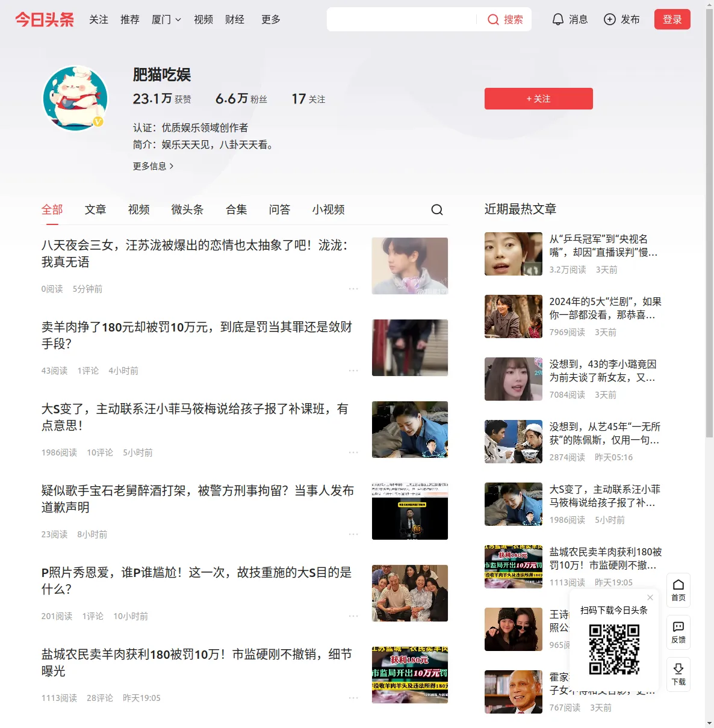
Task: Open article 卖羊肉挣了180元却被罚10万元
Action: click(197, 335)
